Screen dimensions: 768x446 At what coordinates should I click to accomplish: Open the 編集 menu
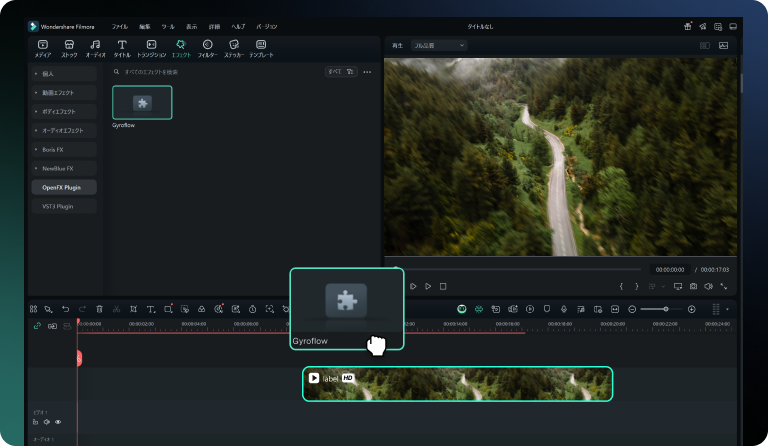144,26
